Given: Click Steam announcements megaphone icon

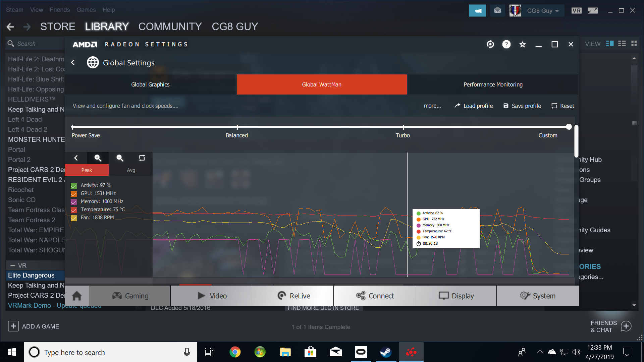Looking at the screenshot, I should click(477, 11).
